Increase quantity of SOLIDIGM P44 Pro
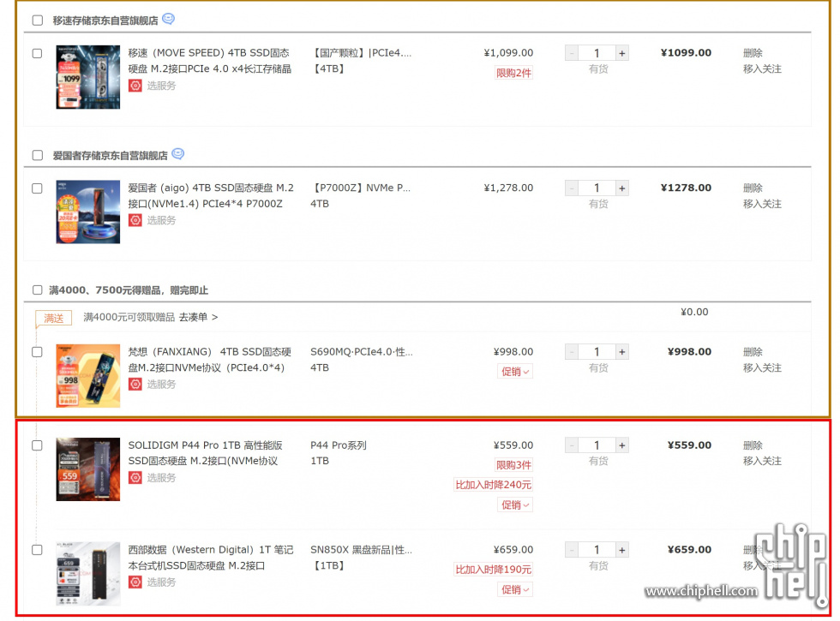Viewport: 840px width, 621px height. click(622, 445)
